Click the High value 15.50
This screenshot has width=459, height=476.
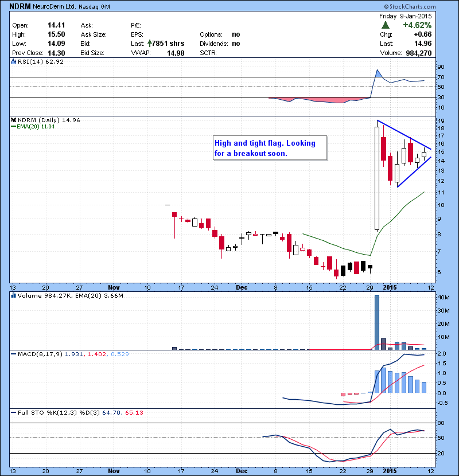click(56, 34)
